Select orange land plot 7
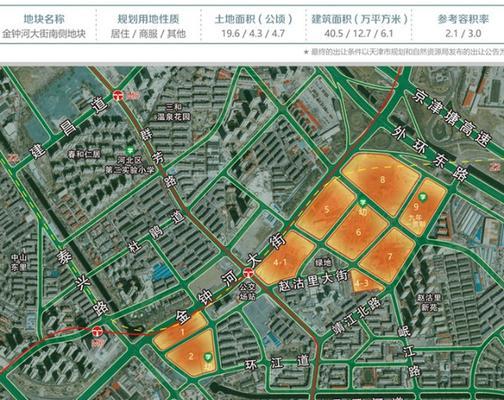This screenshot has height=400, width=504. (388, 256)
